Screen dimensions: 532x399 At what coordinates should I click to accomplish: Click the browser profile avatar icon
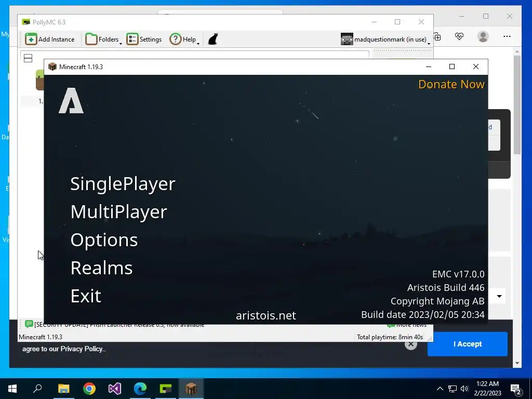pos(483,36)
